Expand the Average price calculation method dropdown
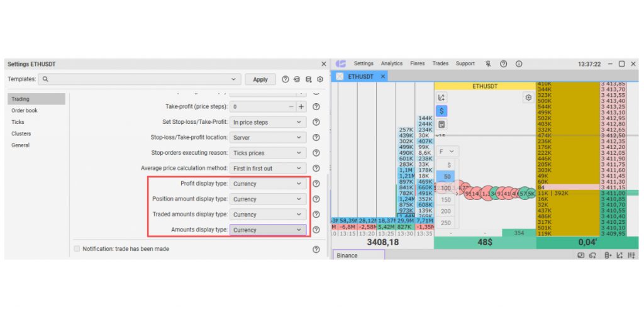The width and height of the screenshot is (644, 317). [x=268, y=169]
